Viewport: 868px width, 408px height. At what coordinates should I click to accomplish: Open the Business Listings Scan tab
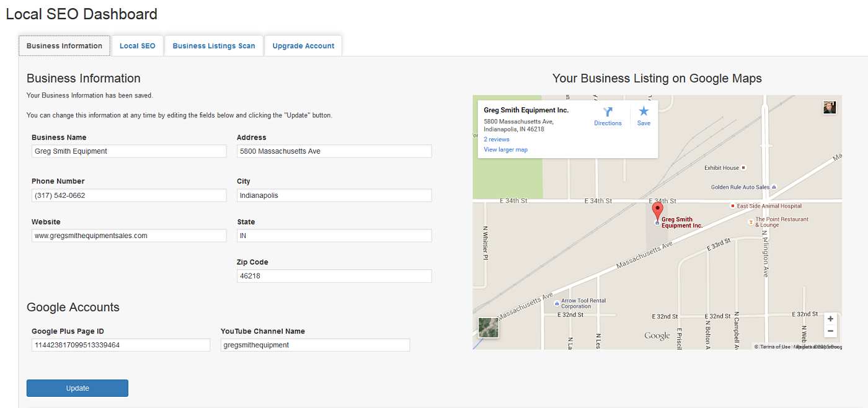[x=214, y=46]
